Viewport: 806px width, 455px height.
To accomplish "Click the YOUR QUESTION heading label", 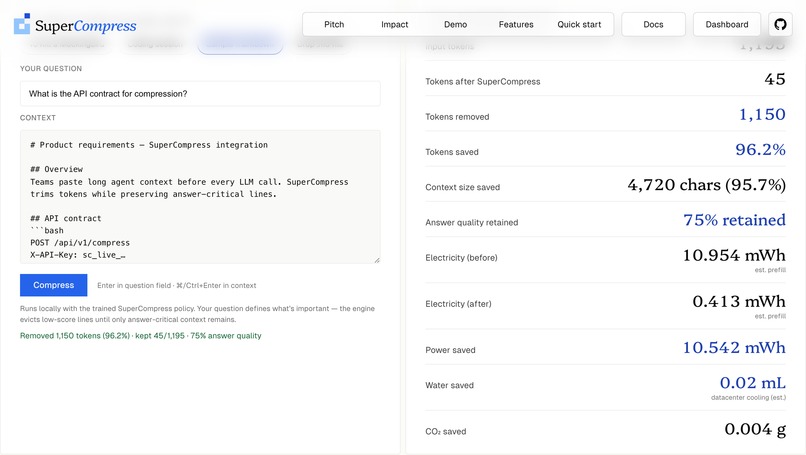I will [51, 68].
